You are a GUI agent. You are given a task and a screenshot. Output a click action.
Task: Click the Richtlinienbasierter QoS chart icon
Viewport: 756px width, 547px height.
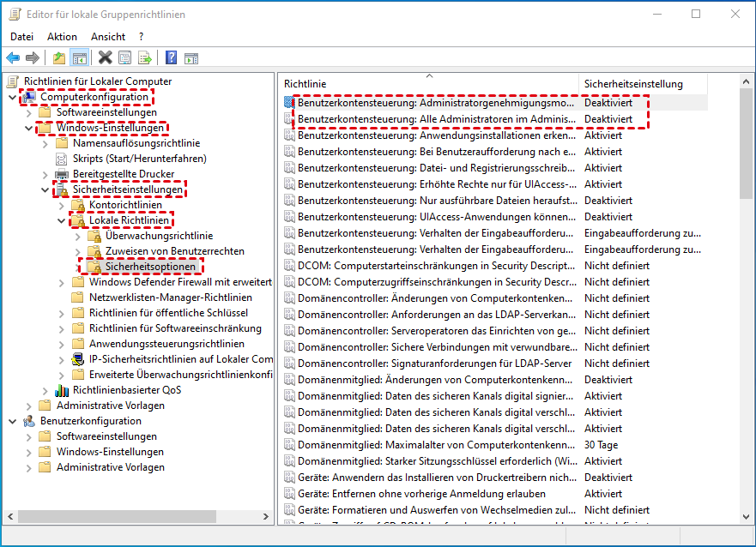[x=62, y=390]
